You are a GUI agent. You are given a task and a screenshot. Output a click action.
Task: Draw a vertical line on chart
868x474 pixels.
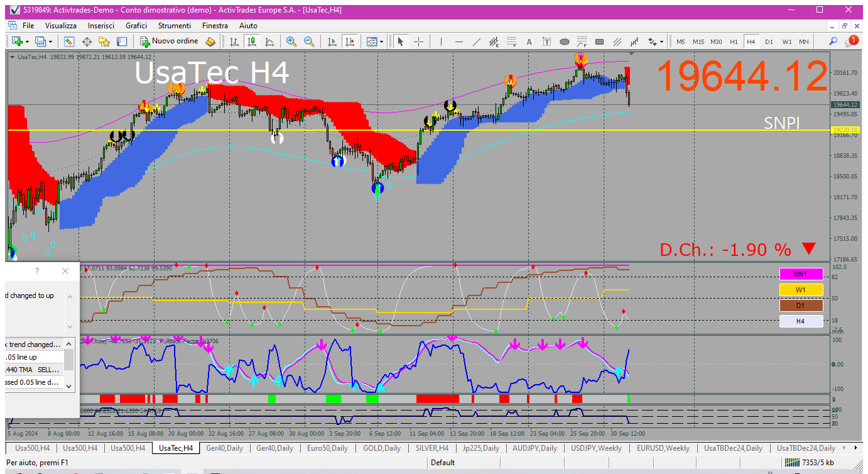coord(442,41)
